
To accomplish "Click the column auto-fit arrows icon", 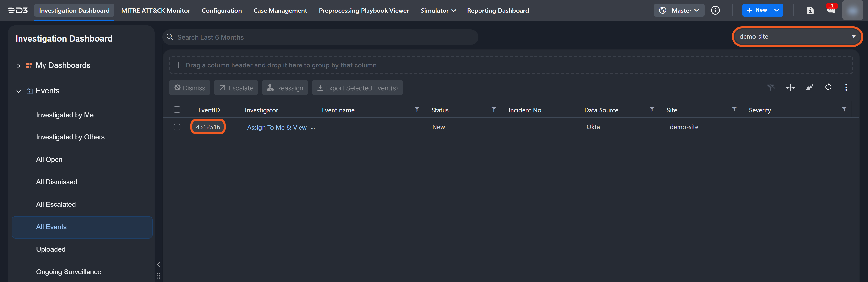I will [790, 87].
